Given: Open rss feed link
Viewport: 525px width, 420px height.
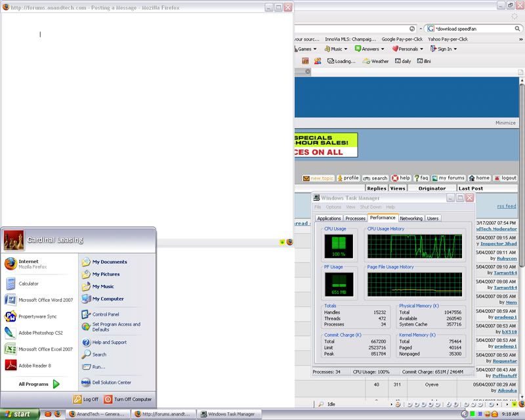Looking at the screenshot, I should coord(506,206).
